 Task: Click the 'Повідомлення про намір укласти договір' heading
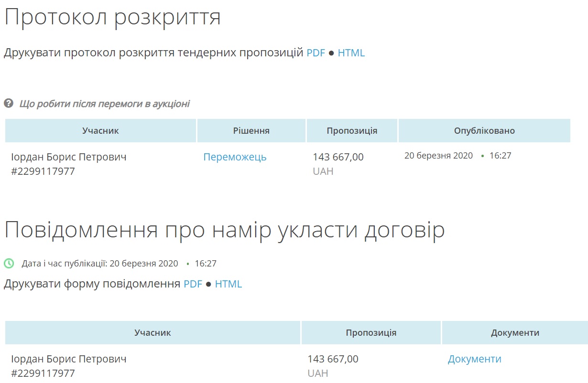point(224,230)
